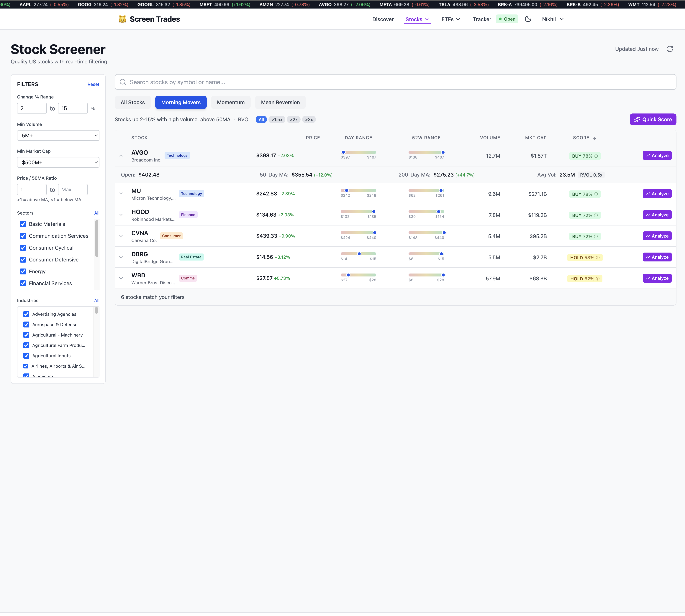The image size is (685, 616).
Task: Click the Screen Trades cat logo icon
Action: click(122, 19)
